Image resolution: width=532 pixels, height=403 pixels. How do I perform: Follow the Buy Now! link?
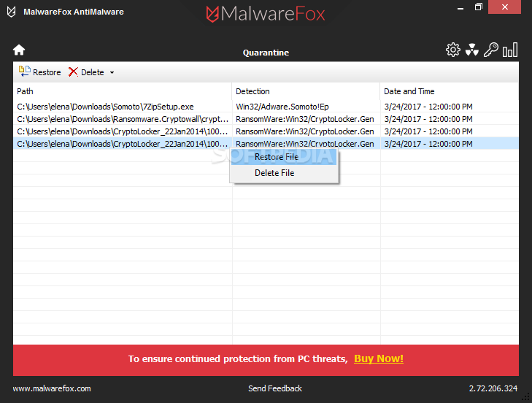pos(379,359)
